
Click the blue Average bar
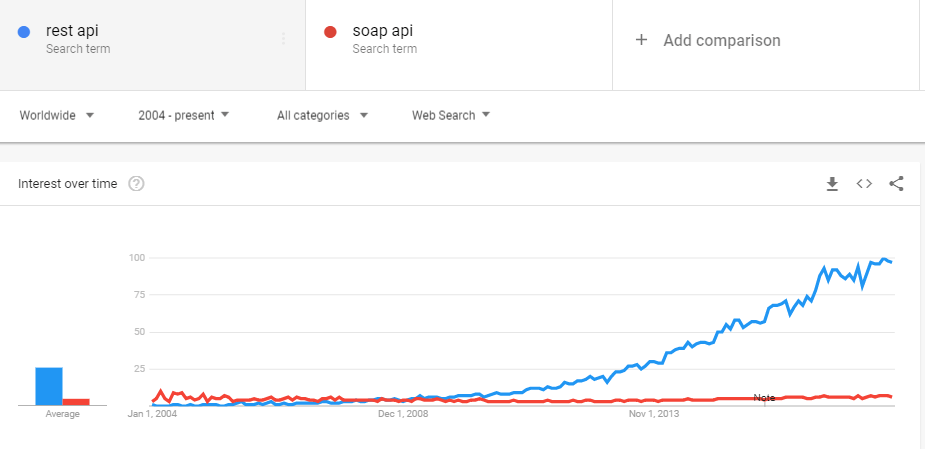pos(49,386)
